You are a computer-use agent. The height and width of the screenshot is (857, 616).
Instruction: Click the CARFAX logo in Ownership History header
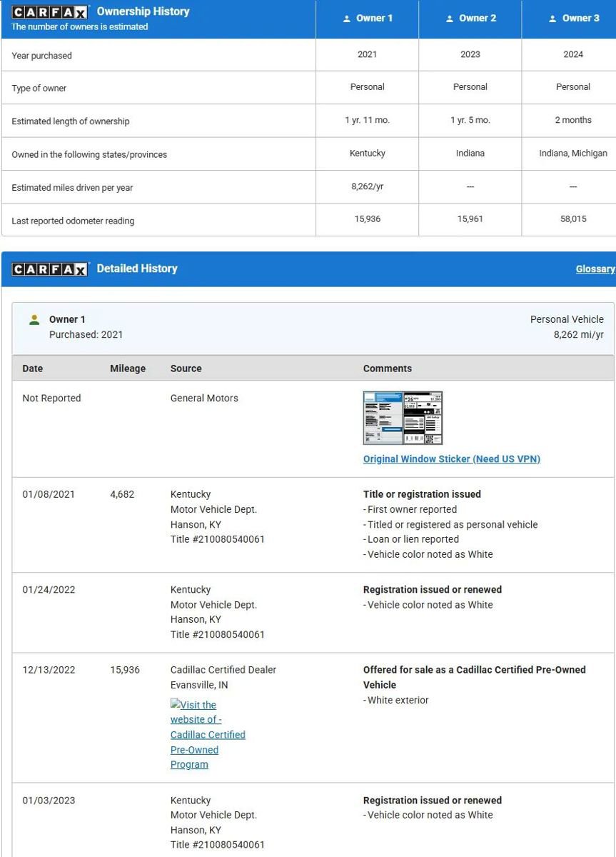pos(50,12)
